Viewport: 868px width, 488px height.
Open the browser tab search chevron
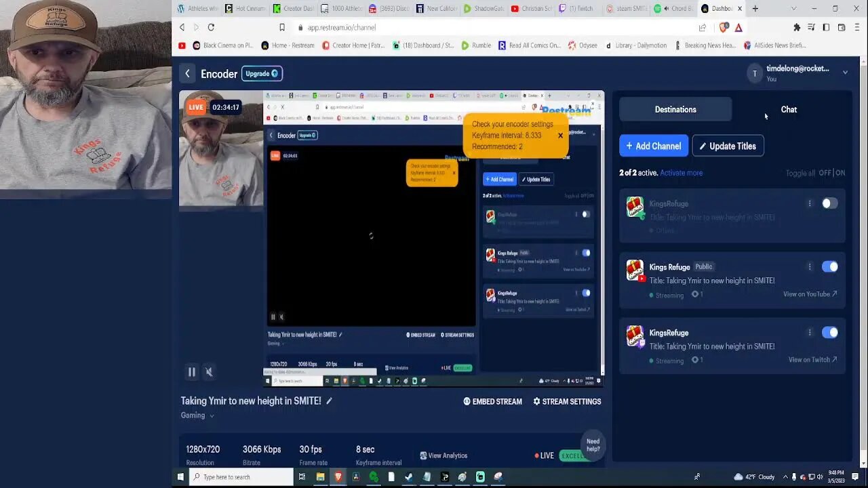793,9
